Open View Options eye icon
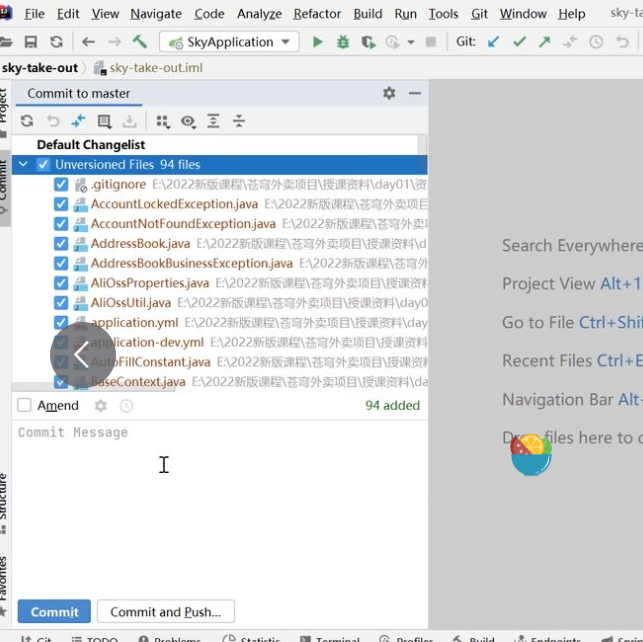 click(188, 122)
